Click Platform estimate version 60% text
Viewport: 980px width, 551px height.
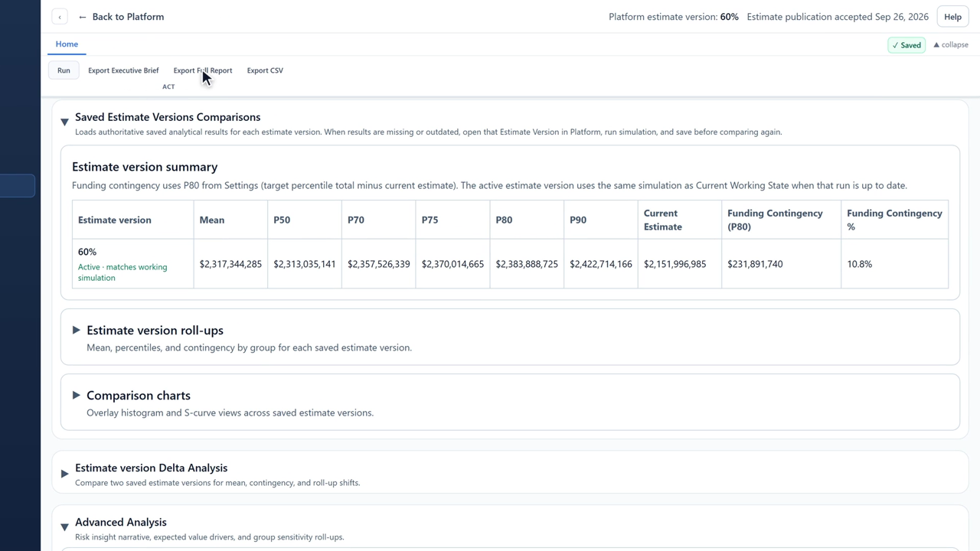pyautogui.click(x=674, y=17)
